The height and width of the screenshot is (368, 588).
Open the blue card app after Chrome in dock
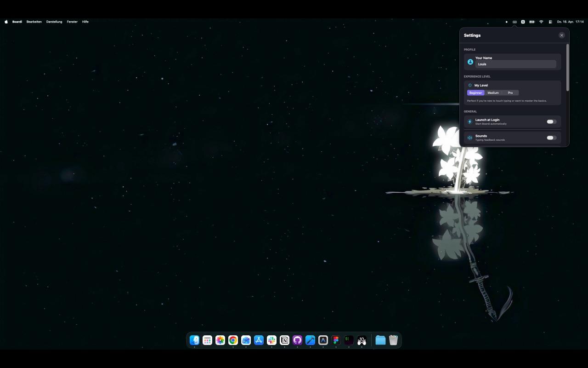[x=246, y=340]
